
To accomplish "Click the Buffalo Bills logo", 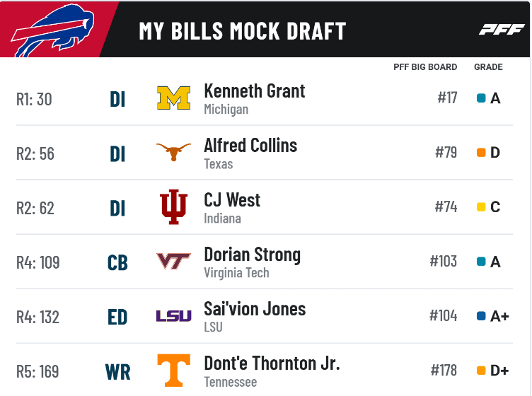I will pos(53,30).
